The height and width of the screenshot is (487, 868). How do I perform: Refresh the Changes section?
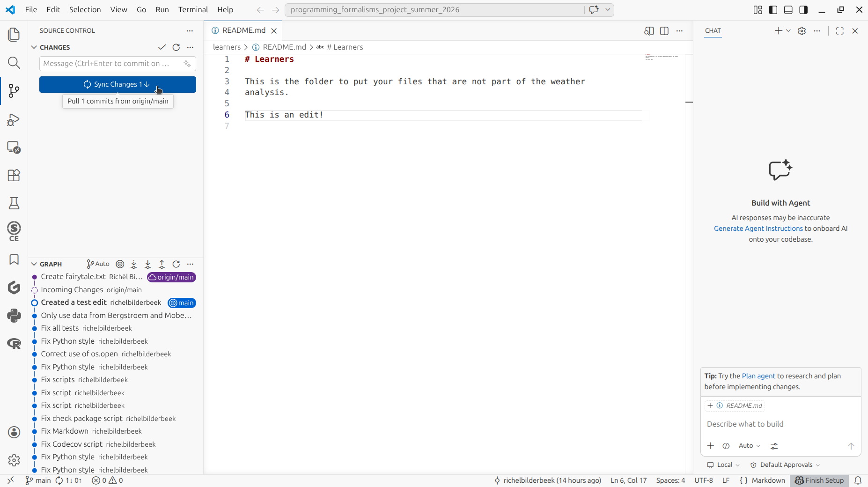coord(176,47)
